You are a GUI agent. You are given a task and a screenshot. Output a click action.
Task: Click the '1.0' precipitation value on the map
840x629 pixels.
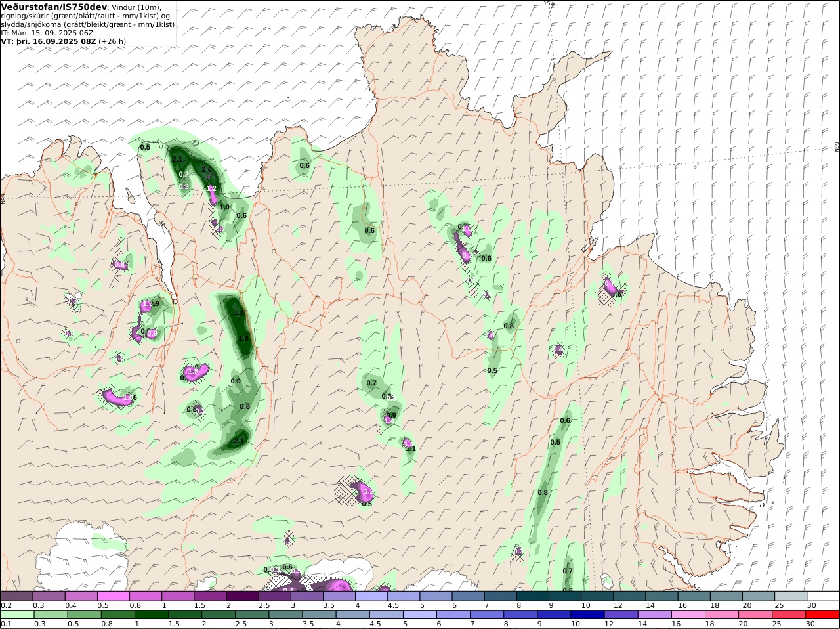coord(224,207)
